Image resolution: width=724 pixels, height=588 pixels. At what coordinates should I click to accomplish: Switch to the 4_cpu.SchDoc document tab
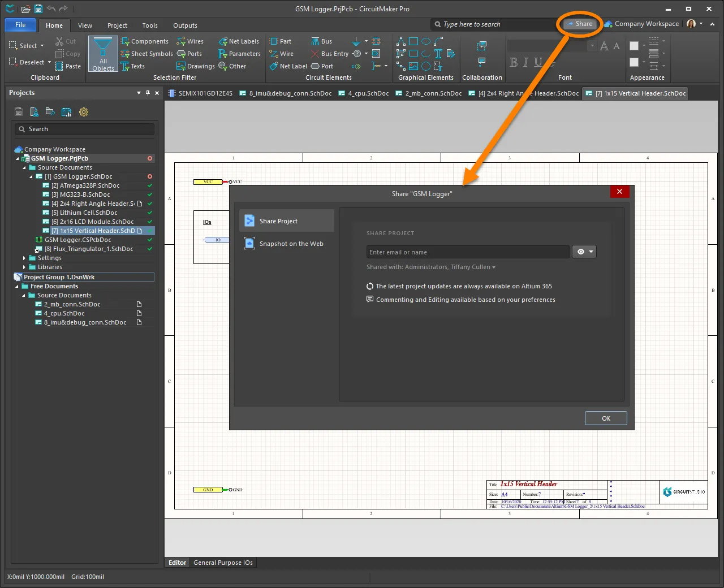pyautogui.click(x=363, y=93)
